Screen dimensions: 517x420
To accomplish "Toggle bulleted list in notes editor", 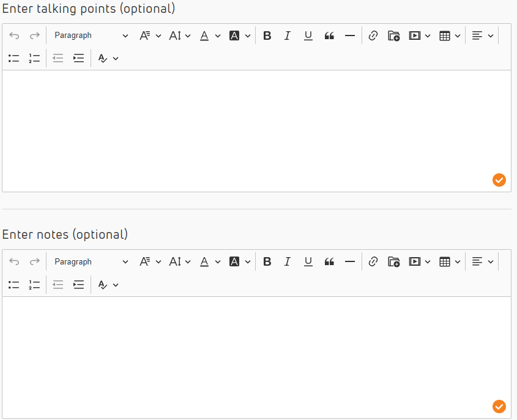I will (x=13, y=285).
